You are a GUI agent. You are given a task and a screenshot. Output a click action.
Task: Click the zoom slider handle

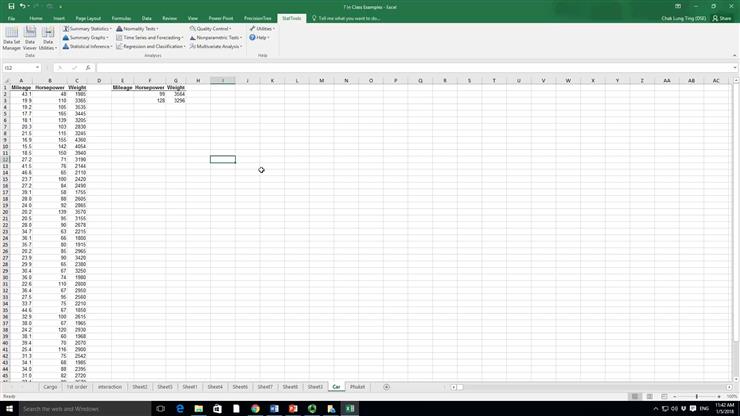tap(697, 397)
